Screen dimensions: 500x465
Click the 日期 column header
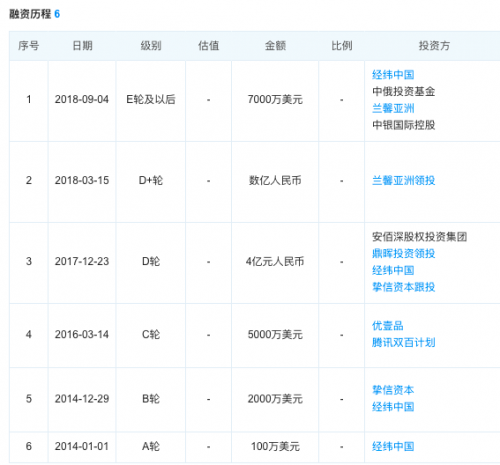point(82,46)
